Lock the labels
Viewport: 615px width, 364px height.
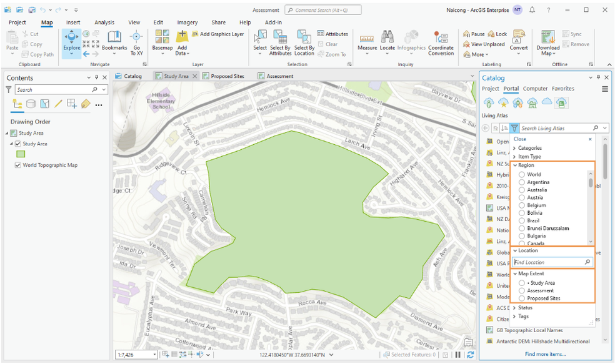pyautogui.click(x=497, y=34)
